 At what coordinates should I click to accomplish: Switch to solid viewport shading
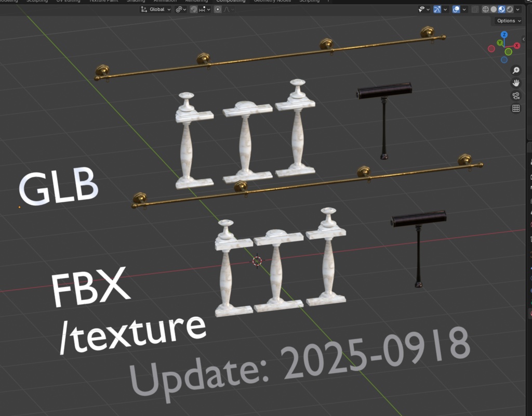tap(494, 9)
